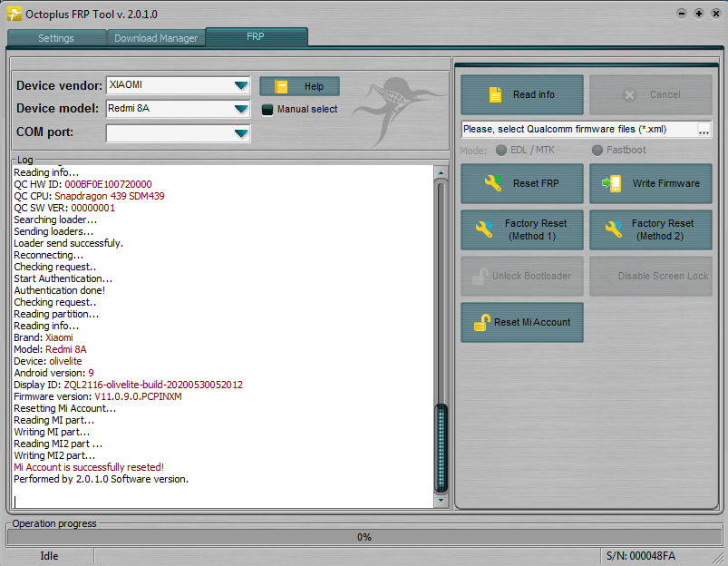The width and height of the screenshot is (728, 566).
Task: Select the Fastboot mode radio button
Action: click(x=597, y=150)
